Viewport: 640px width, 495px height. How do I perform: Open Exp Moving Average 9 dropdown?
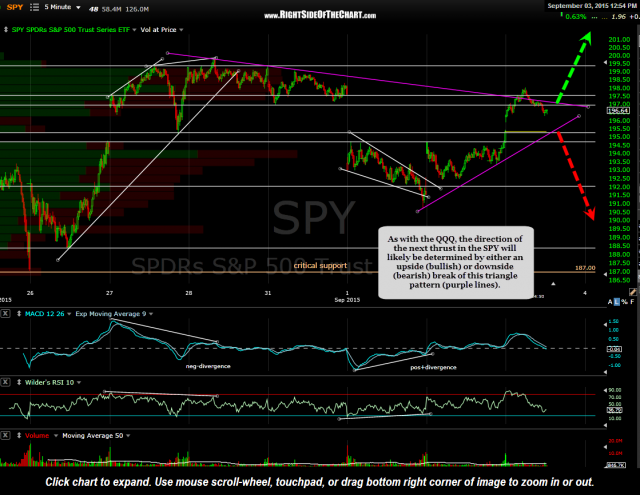pyautogui.click(x=151, y=314)
